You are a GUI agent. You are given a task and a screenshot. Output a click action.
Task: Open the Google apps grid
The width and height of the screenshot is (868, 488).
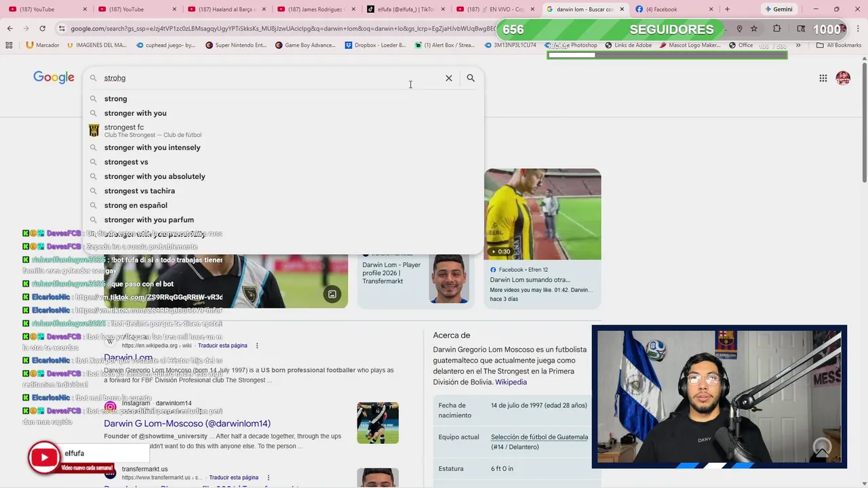(x=823, y=78)
